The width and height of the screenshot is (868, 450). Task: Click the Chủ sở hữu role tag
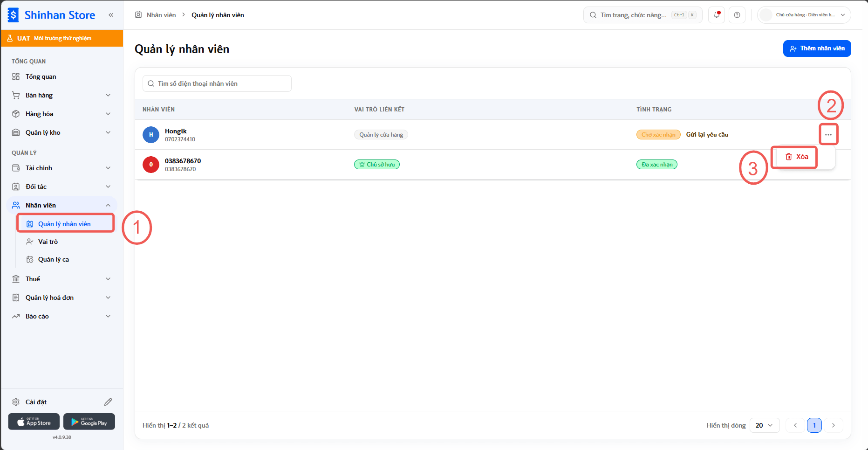click(377, 165)
